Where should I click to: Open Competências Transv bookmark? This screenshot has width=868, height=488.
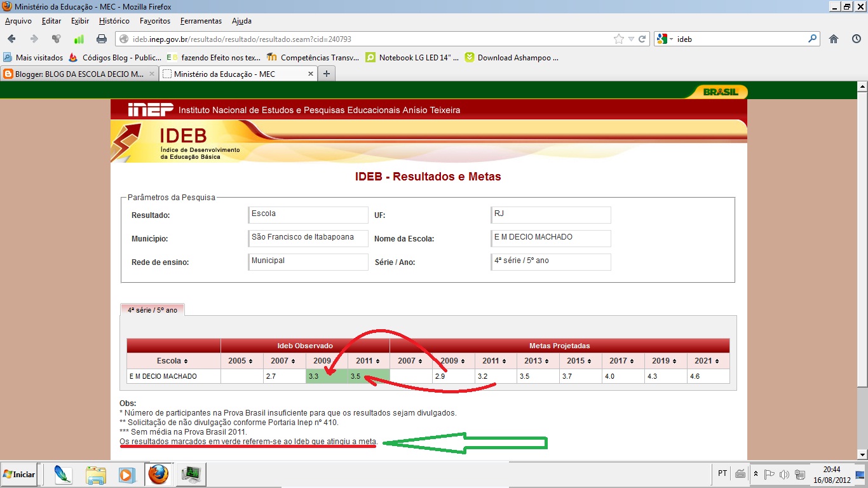click(x=314, y=57)
